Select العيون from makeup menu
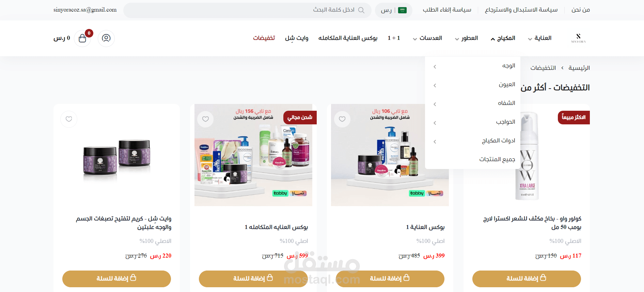This screenshot has height=292, width=644. (507, 84)
